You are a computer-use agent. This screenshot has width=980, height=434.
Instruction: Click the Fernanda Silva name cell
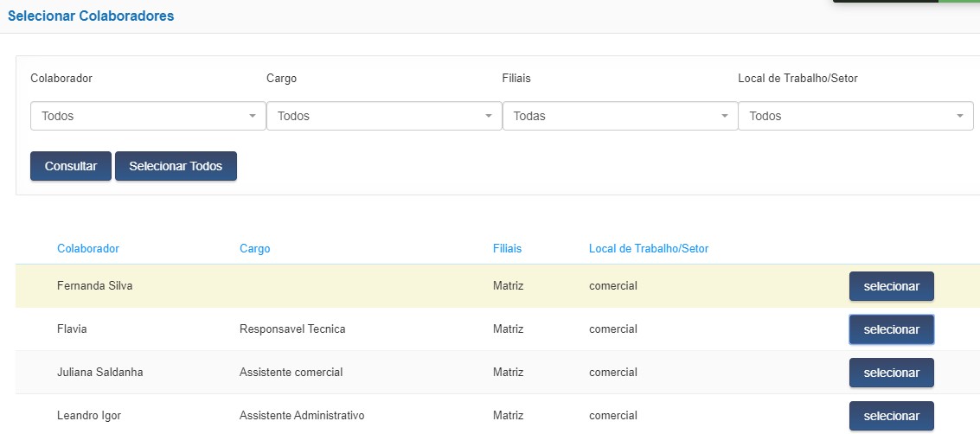click(94, 286)
